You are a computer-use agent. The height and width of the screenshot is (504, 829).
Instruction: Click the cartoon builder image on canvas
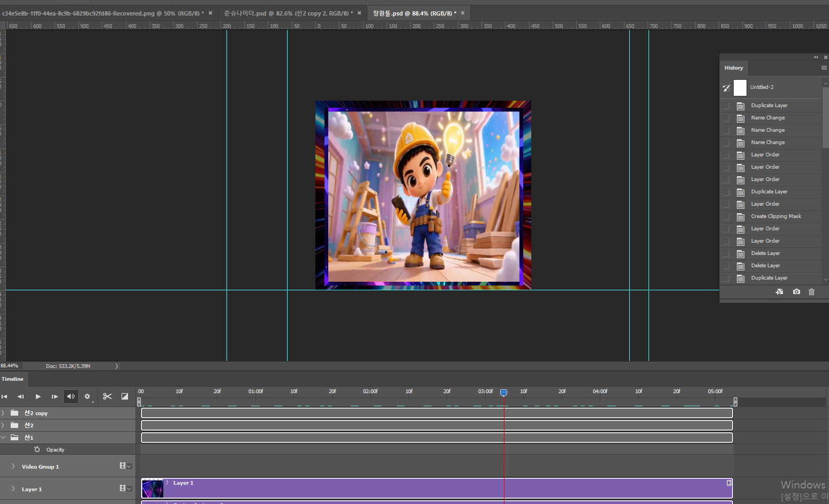point(424,196)
